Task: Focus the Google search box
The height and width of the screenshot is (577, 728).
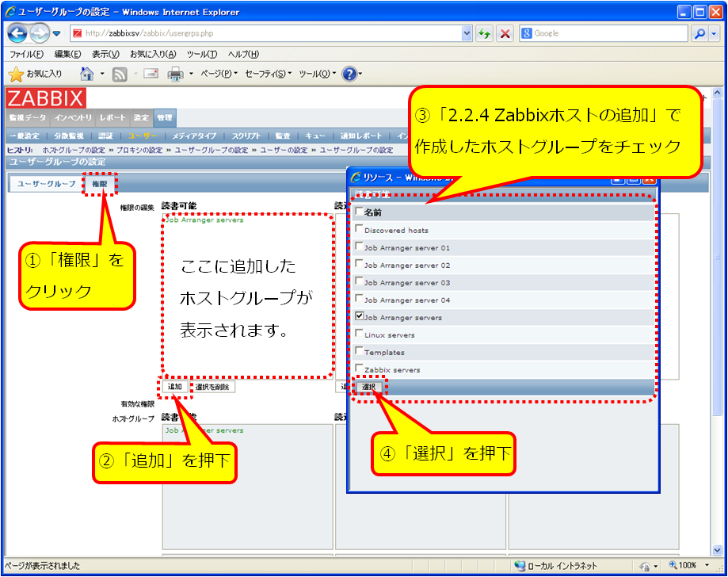Action: point(604,33)
